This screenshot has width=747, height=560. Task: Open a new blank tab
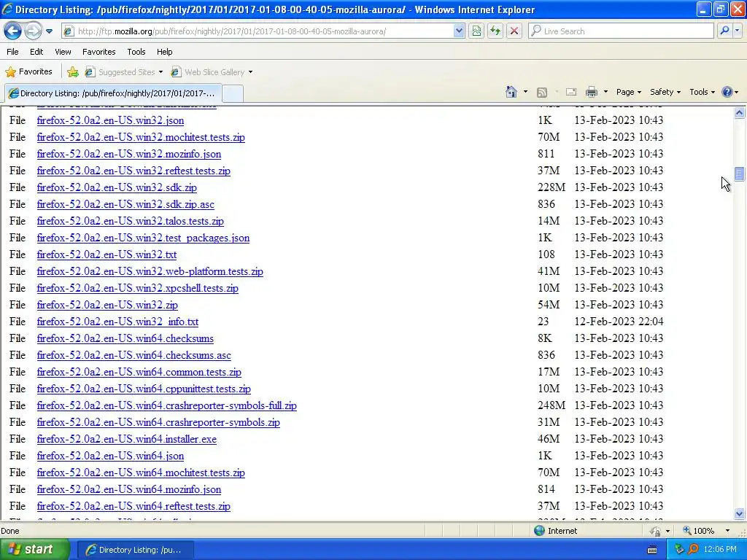pyautogui.click(x=233, y=94)
